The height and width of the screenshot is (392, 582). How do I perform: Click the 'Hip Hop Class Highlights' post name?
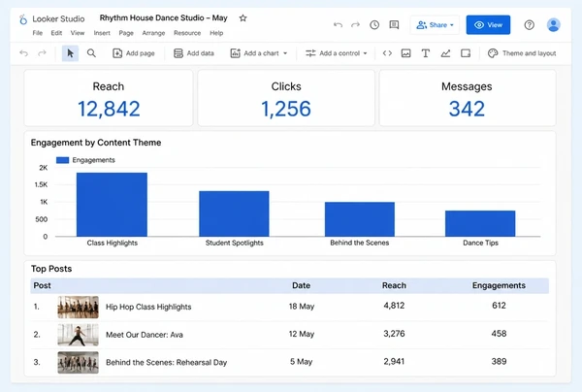pyautogui.click(x=148, y=307)
